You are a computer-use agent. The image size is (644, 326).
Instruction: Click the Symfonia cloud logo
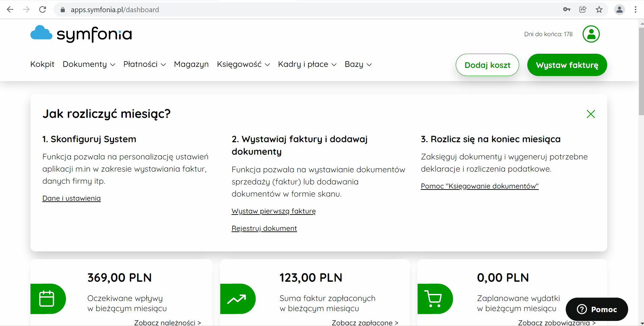pyautogui.click(x=81, y=34)
